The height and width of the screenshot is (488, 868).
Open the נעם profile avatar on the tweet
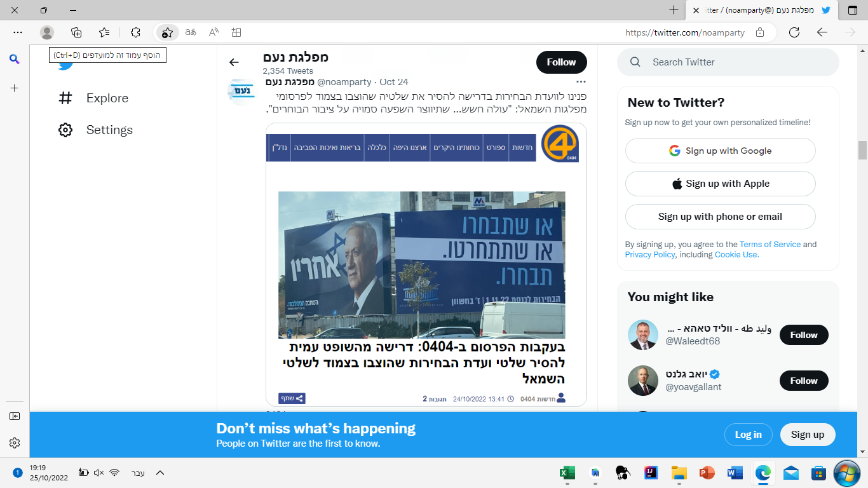click(241, 91)
